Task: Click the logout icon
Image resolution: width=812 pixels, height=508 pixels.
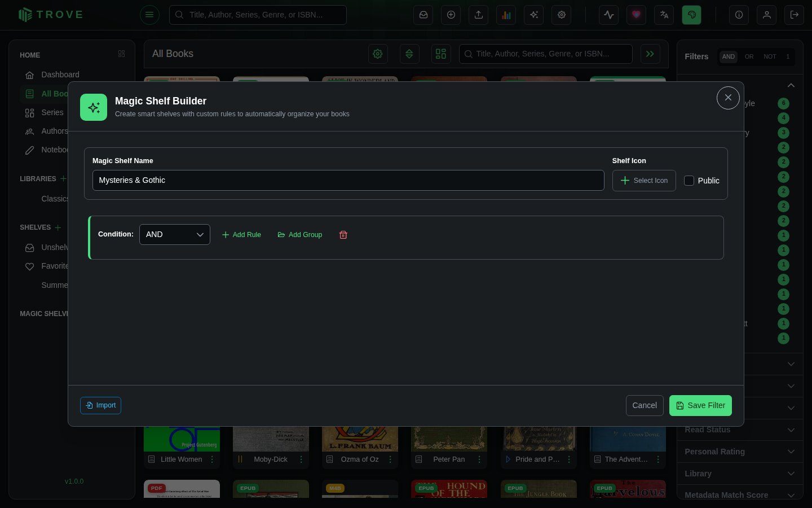Action: tap(795, 15)
